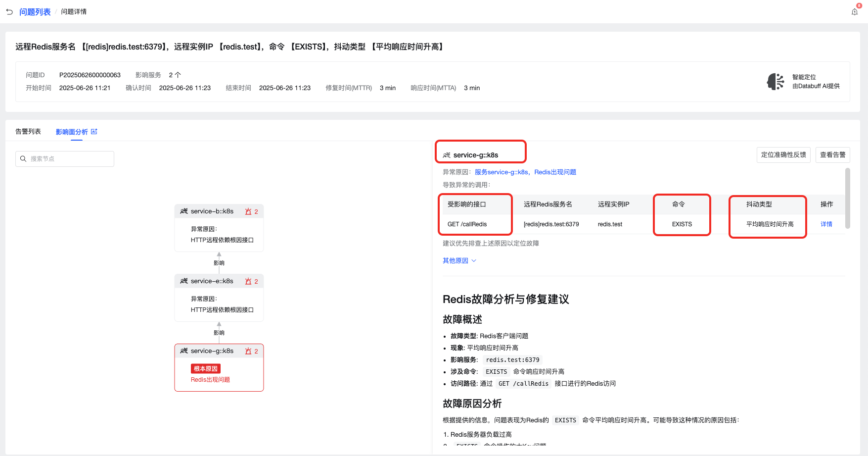
Task: Click the GET /callRedis table cell
Action: [467, 224]
